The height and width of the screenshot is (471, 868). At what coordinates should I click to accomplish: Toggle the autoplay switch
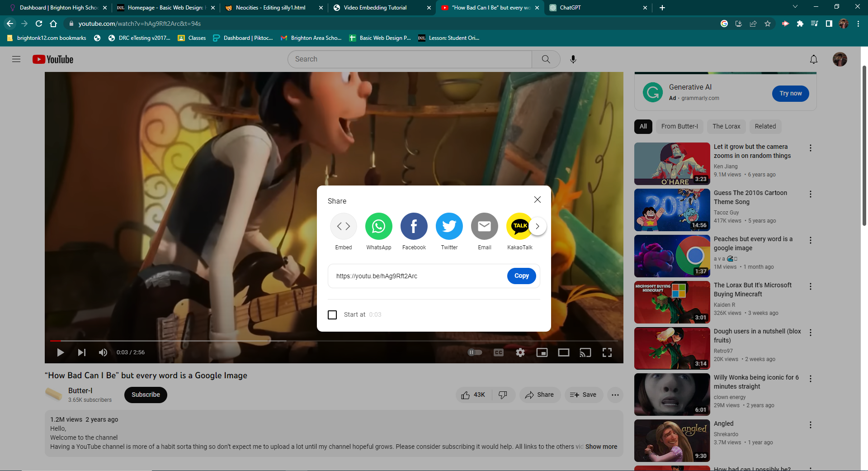(475, 352)
